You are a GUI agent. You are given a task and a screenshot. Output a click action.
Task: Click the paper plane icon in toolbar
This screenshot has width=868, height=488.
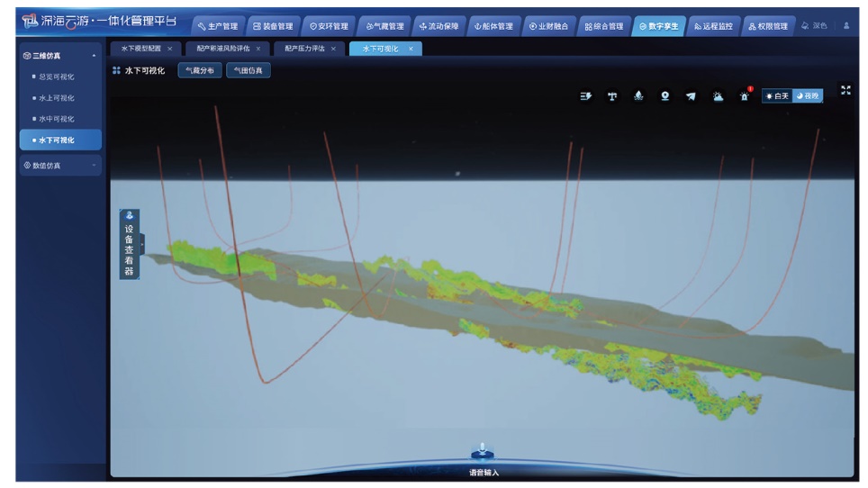coord(692,96)
